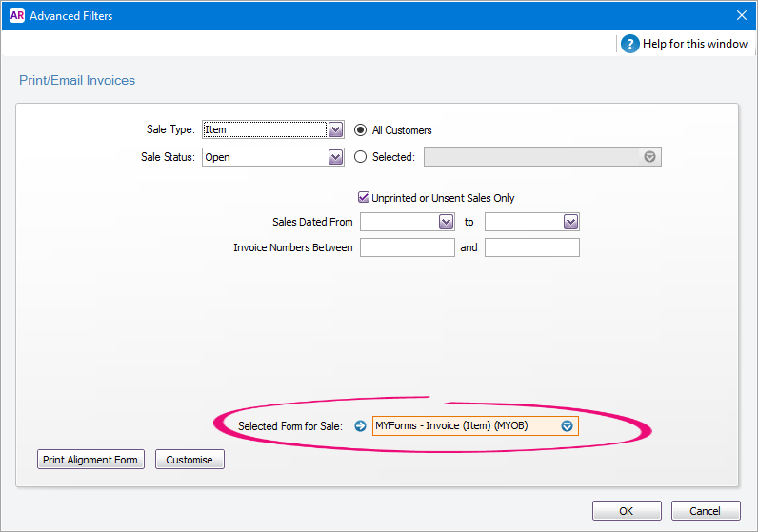
Task: Expand the Sale Type dropdown
Action: coord(335,129)
